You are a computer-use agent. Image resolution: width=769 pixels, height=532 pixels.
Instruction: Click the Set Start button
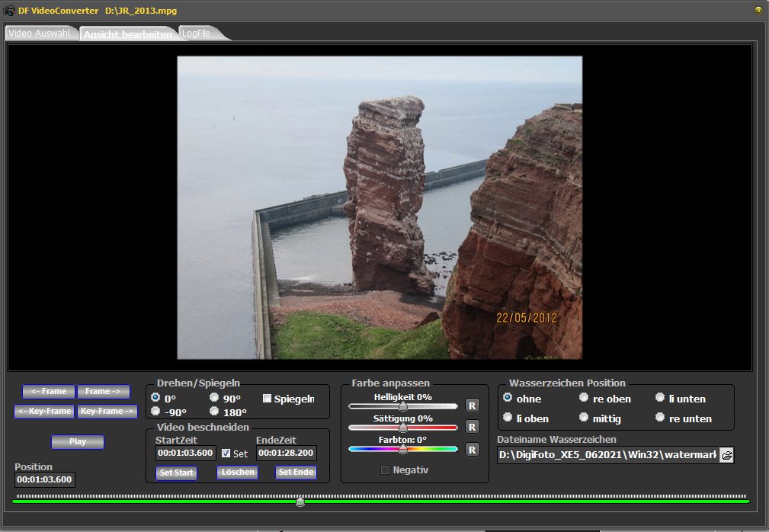[x=176, y=473]
